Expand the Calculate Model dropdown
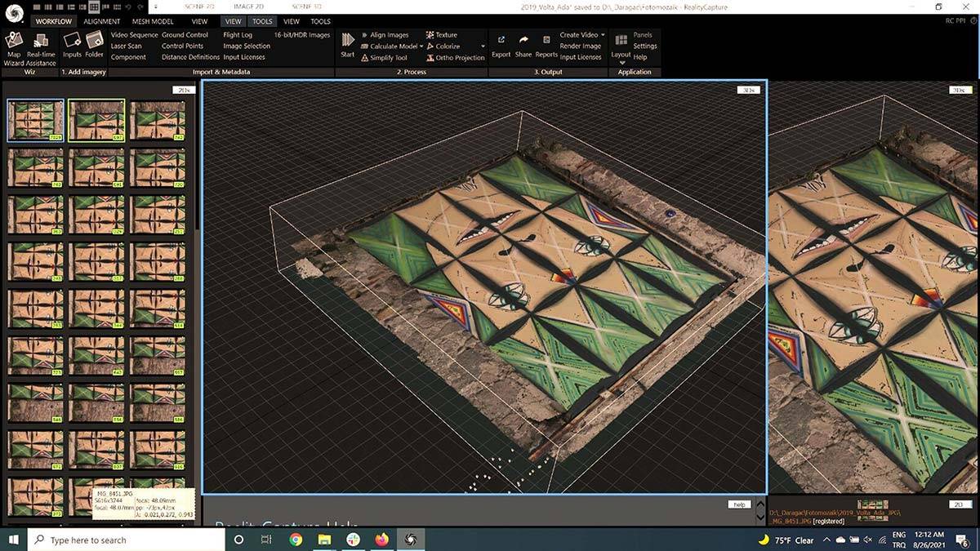Screen dimensions: 980x551 click(421, 47)
